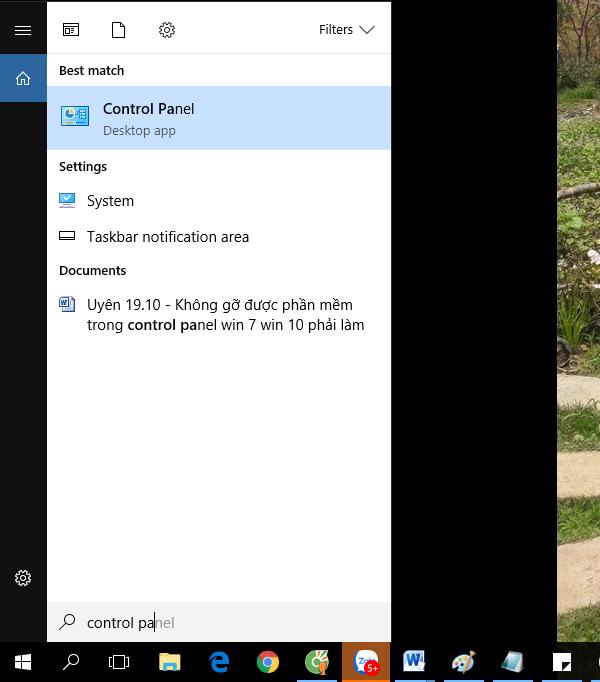Screen dimensions: 600x682
Task: Select the Settings filter gear icon
Action: click(x=167, y=30)
